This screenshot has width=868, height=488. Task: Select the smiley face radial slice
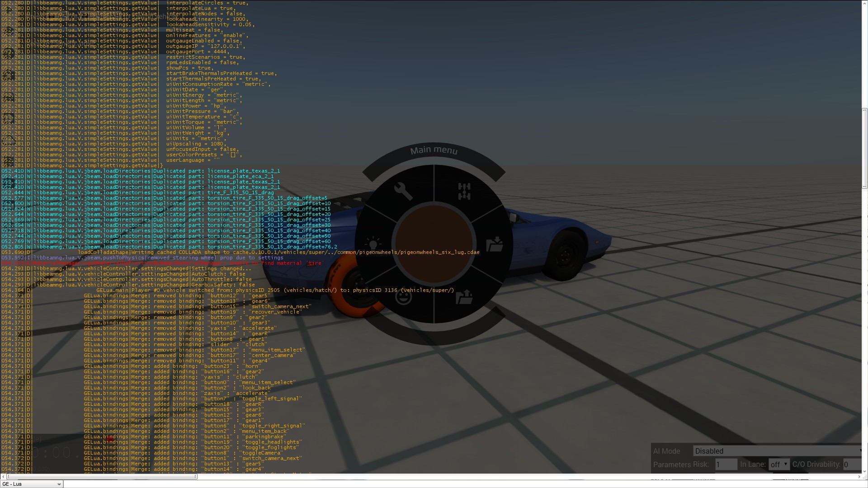coord(403,297)
